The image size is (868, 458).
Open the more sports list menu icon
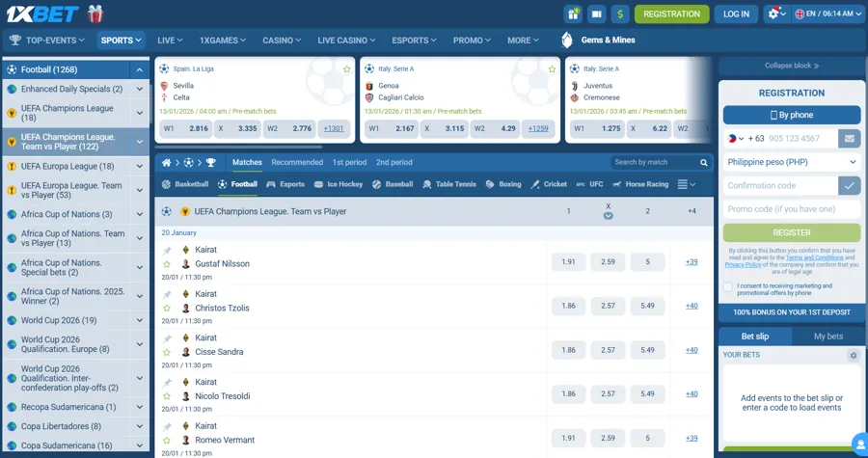pos(686,184)
